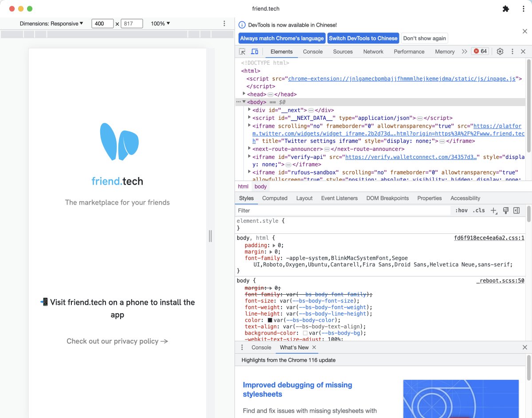Open the inpage.js script link

click(402, 79)
